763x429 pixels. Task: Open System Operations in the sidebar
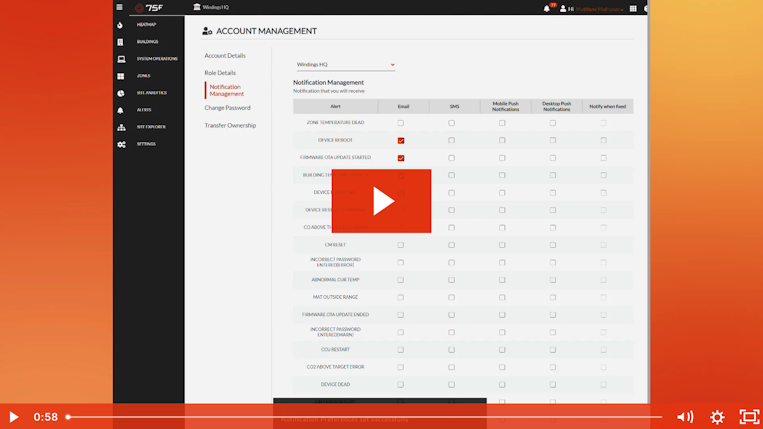click(x=157, y=59)
